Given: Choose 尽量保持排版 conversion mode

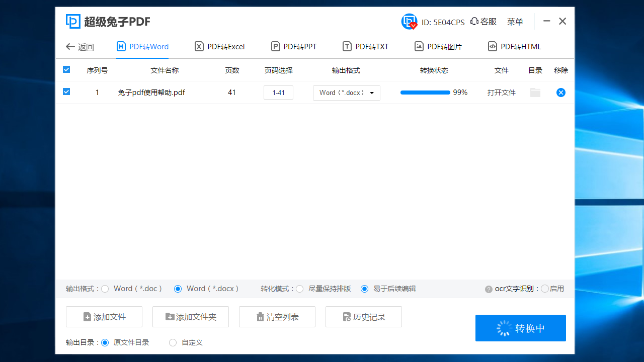Looking at the screenshot, I should (x=300, y=289).
